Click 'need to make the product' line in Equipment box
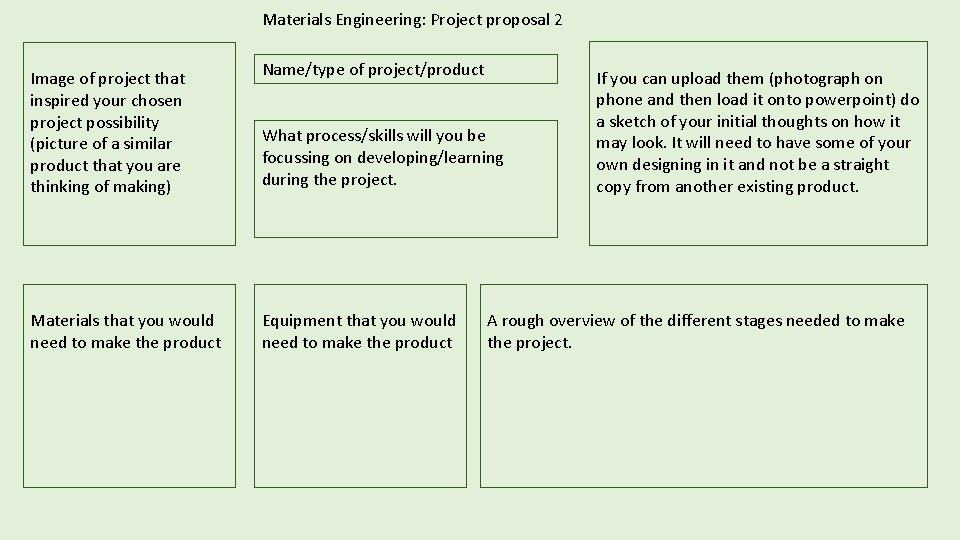Image resolution: width=960 pixels, height=540 pixels. [x=357, y=343]
